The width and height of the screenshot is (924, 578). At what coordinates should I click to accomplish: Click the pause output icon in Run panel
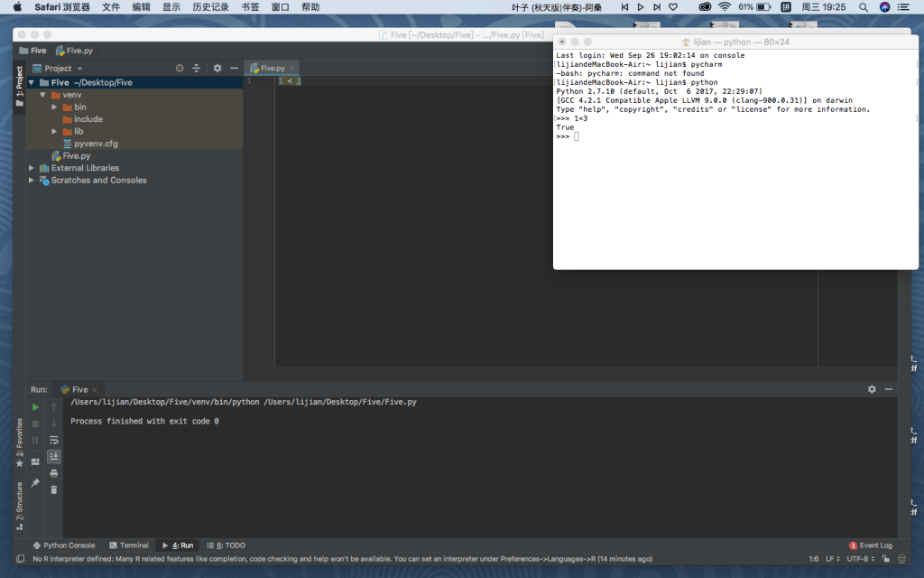[x=35, y=440]
